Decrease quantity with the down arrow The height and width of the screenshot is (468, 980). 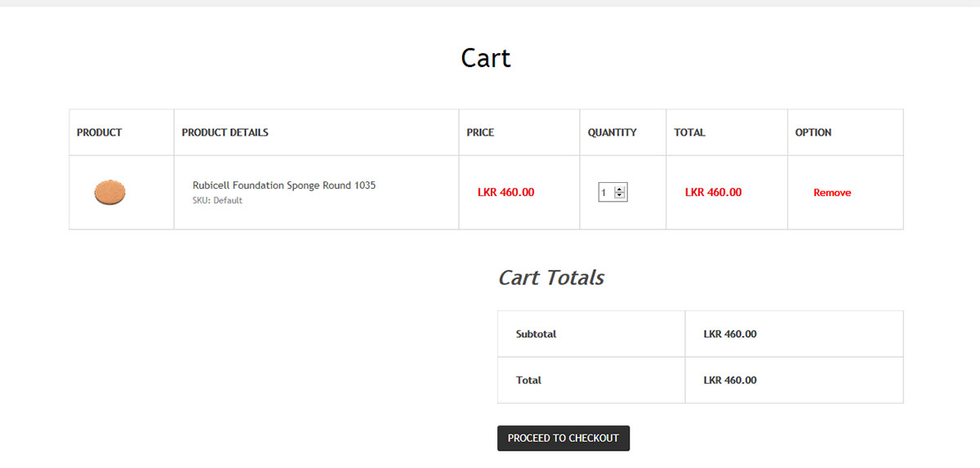620,196
